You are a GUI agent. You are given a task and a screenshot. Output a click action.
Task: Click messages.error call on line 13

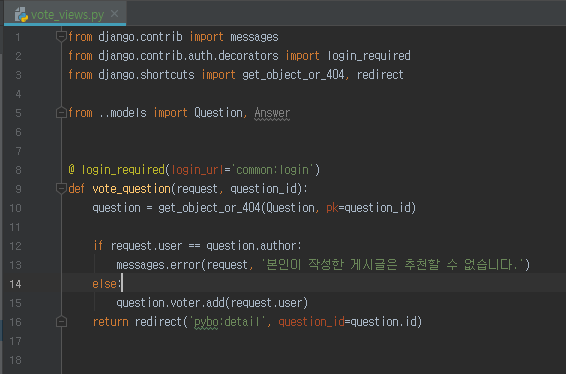(158, 265)
